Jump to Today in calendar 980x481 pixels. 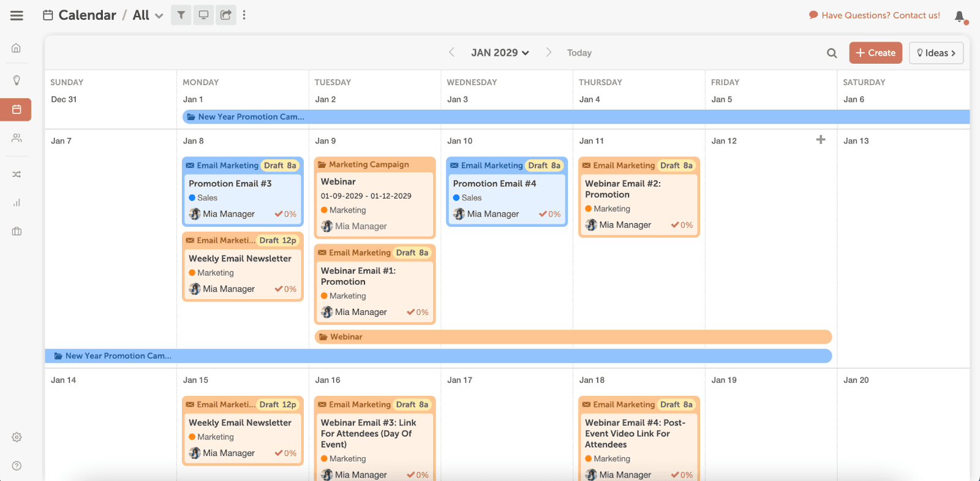[x=579, y=53]
